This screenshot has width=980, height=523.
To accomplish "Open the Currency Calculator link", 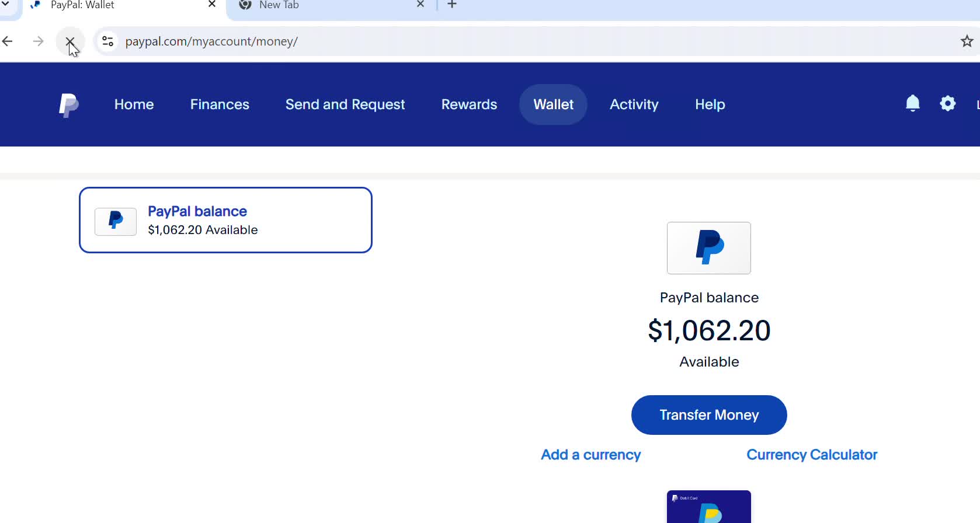I will 812,455.
